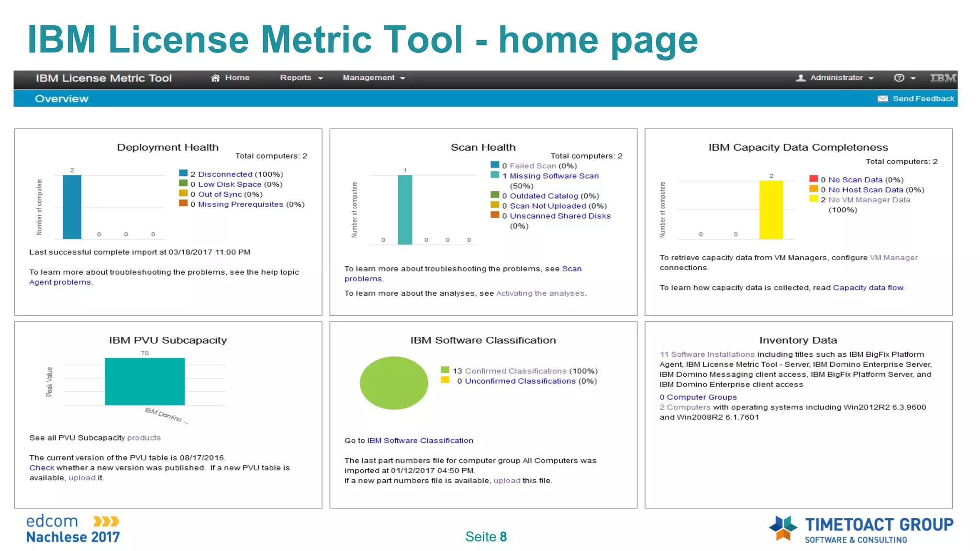The width and height of the screenshot is (980, 551).
Task: Expand the help menu dropdown arrow
Action: point(913,78)
